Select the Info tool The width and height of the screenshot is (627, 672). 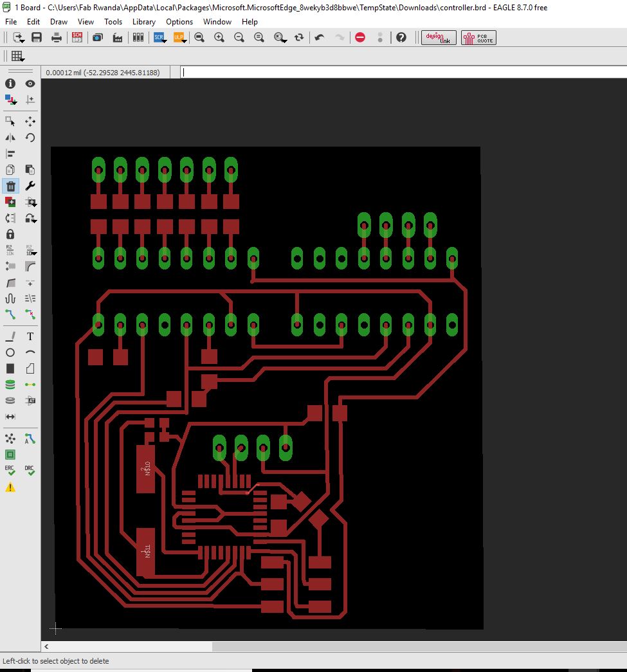tap(10, 84)
